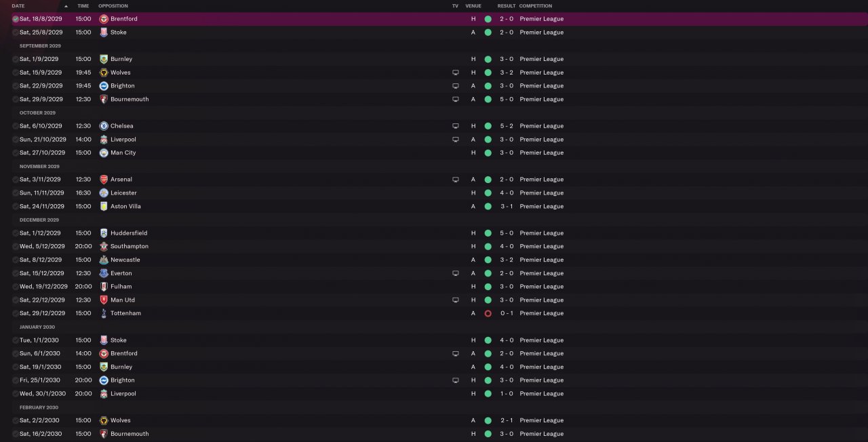Click the red loss indicator for Tottenham match
This screenshot has width=868, height=442.
(488, 313)
